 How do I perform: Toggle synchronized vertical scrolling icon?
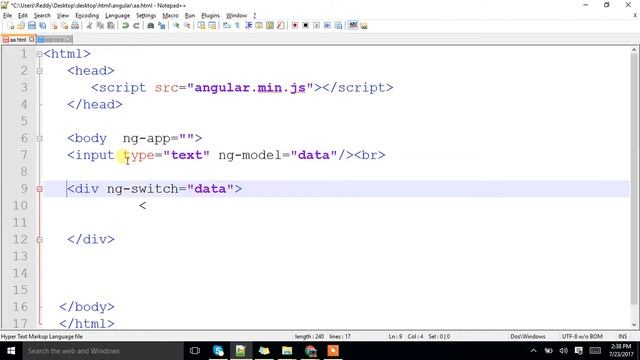202,26
